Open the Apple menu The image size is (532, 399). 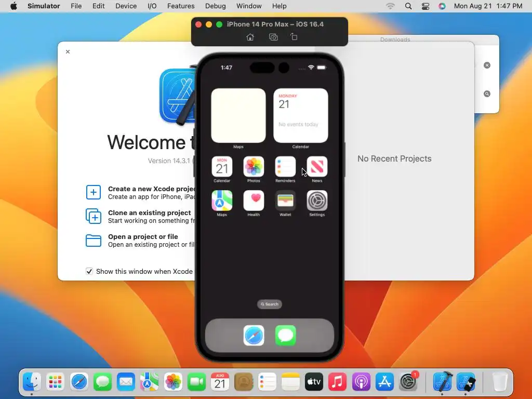pyautogui.click(x=14, y=6)
